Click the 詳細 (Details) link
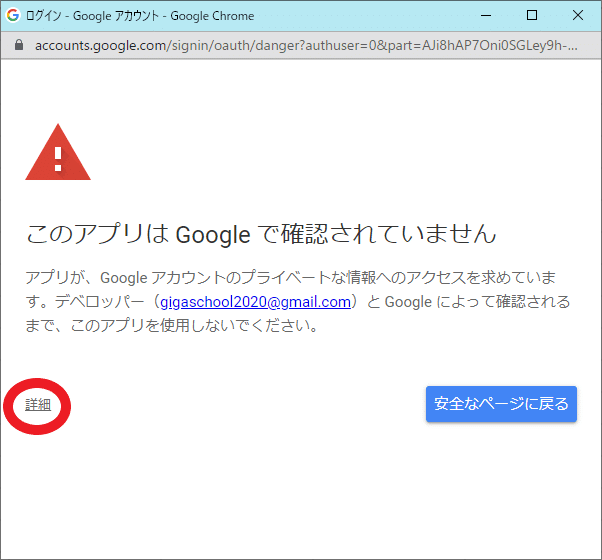602x560 pixels. [x=38, y=405]
